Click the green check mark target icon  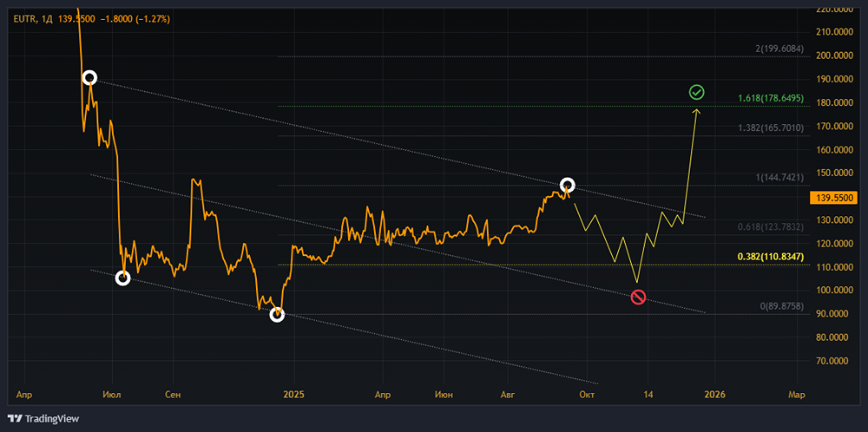pos(697,92)
